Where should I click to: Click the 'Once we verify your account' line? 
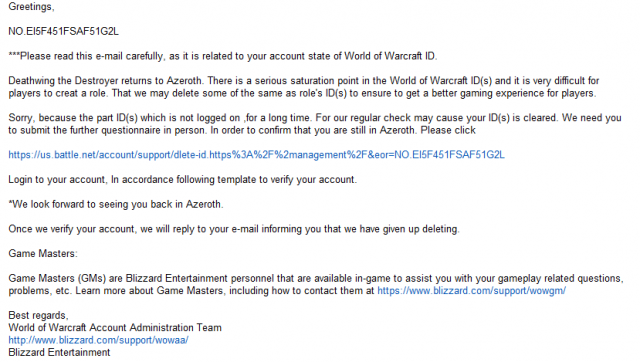pyautogui.click(x=234, y=229)
